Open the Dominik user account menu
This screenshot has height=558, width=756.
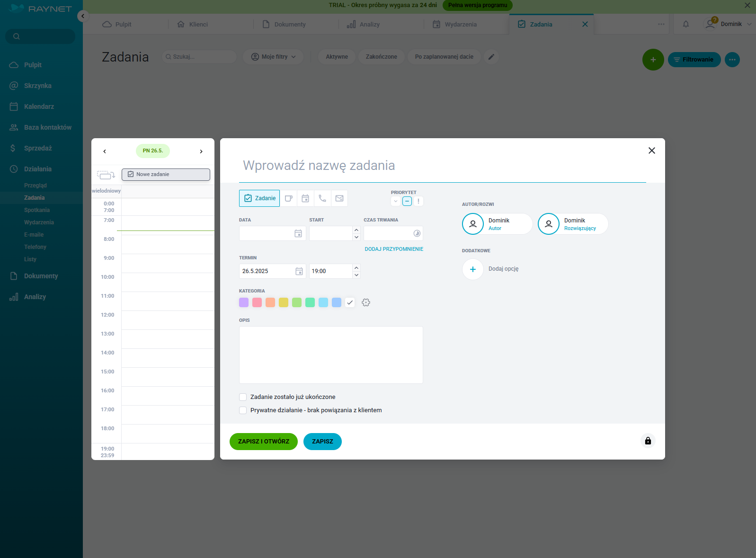(729, 24)
